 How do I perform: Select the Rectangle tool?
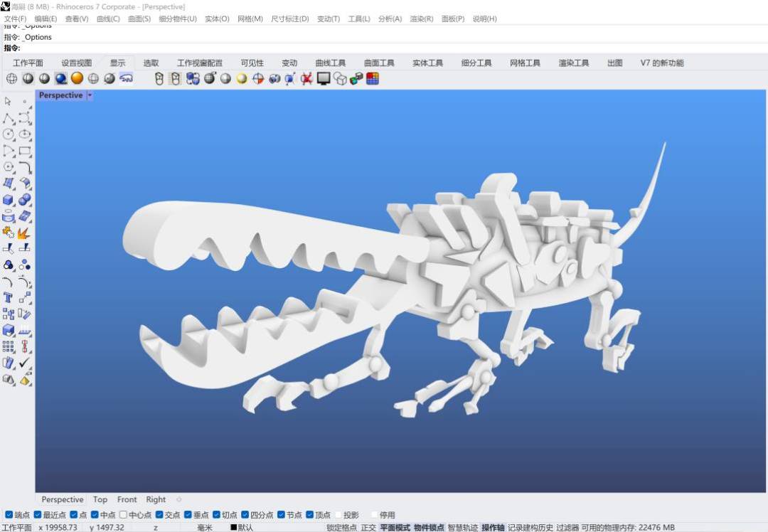25,150
